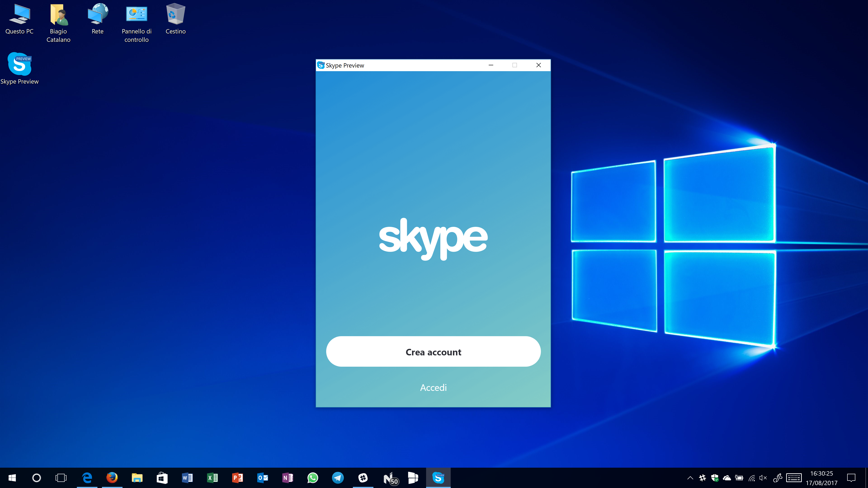Open File Explorer from taskbar
The width and height of the screenshot is (868, 488).
tap(137, 478)
